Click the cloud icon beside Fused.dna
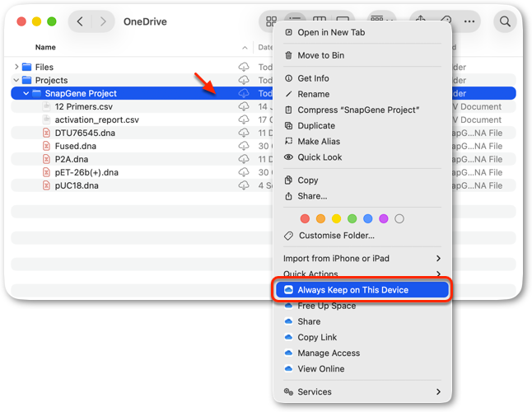The width and height of the screenshot is (532, 412). tap(244, 146)
